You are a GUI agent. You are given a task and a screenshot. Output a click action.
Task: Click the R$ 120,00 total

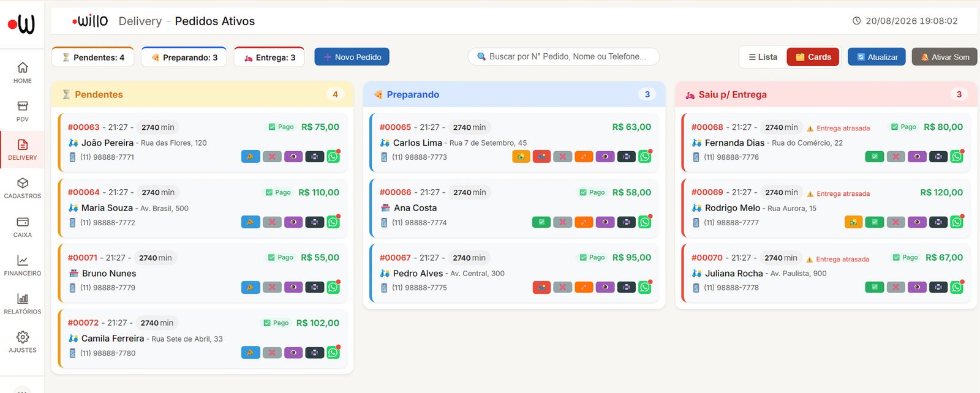(941, 192)
